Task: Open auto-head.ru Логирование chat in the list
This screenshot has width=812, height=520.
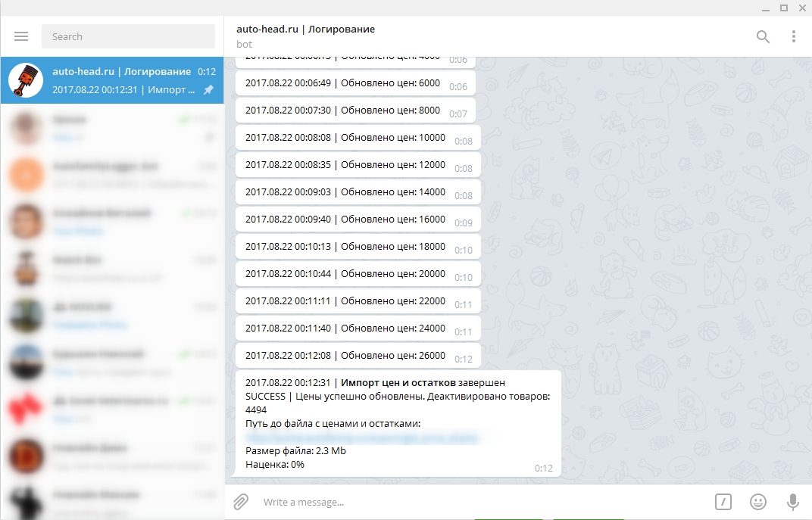Action: point(112,80)
